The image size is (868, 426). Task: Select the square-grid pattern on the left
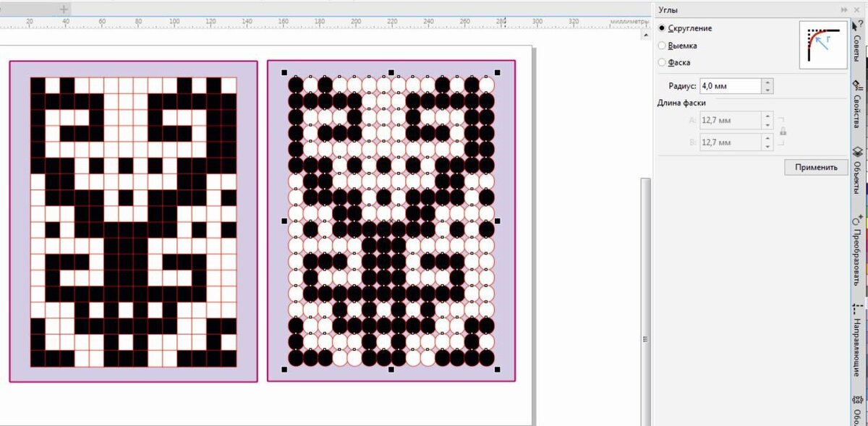point(133,221)
